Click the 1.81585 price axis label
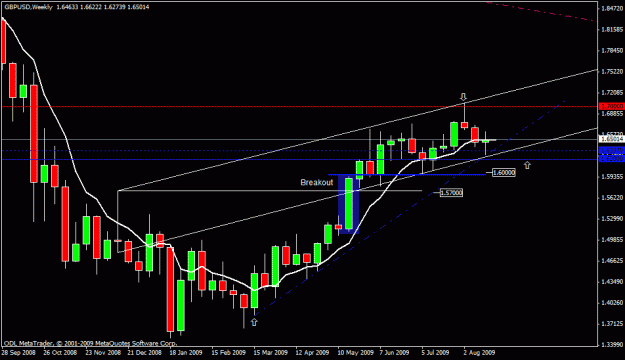Viewport: 625px width, 360px height. click(613, 30)
